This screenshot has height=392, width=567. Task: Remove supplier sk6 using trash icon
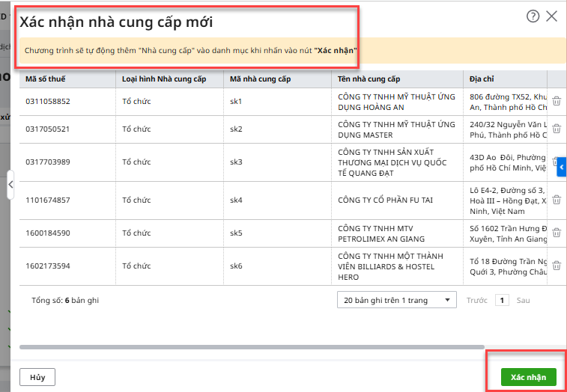[x=557, y=266]
